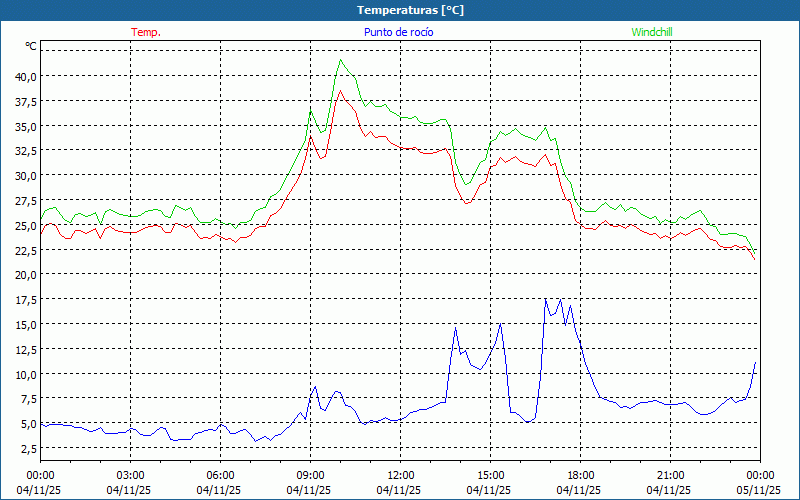Image resolution: width=800 pixels, height=500 pixels.
Task: Select the 15:00 time axis label
Action: pyautogui.click(x=490, y=475)
